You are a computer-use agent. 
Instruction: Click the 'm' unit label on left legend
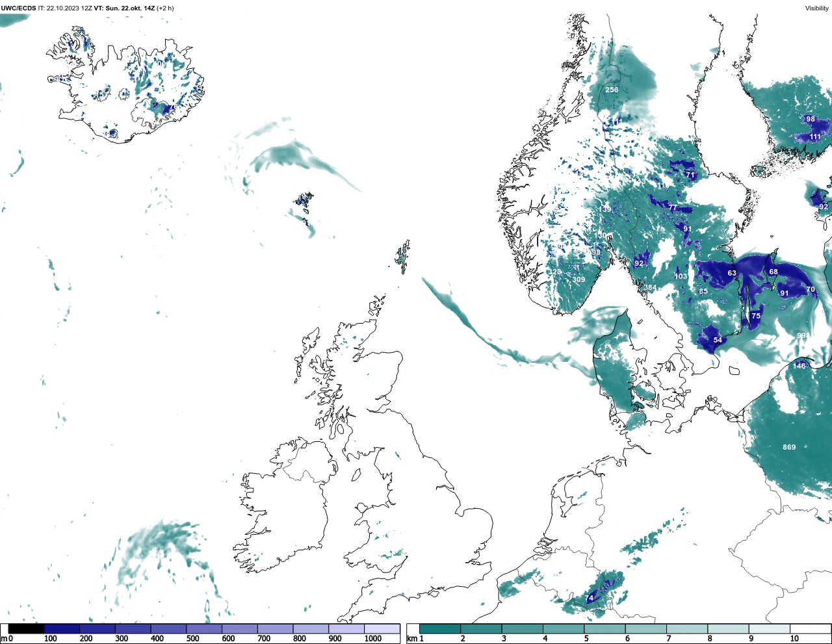coord(3,639)
